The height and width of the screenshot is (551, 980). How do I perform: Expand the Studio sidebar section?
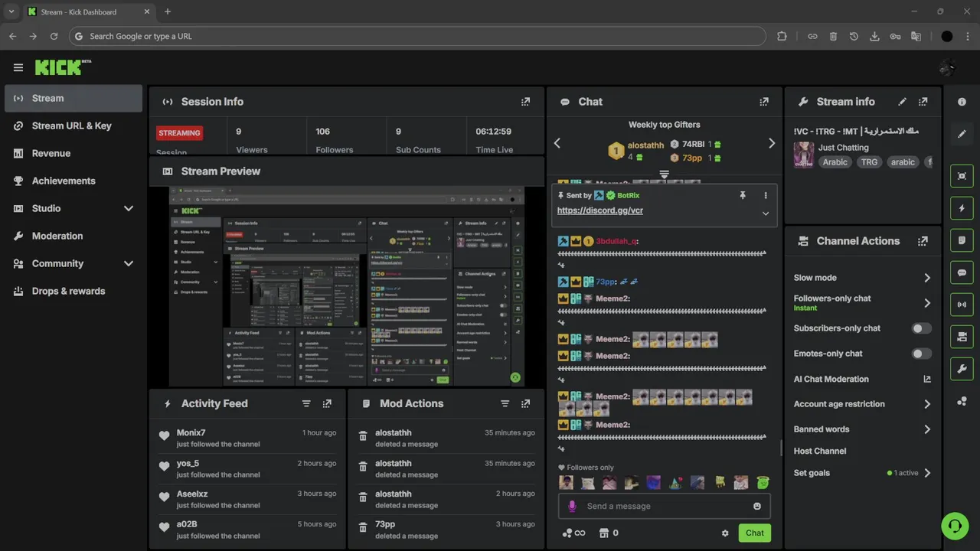pyautogui.click(x=129, y=208)
